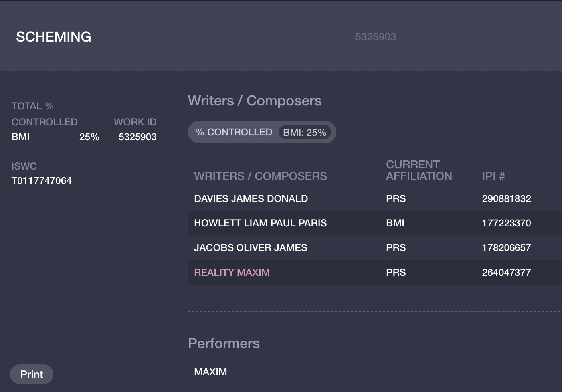Click the BMI: 25% badge
The height and width of the screenshot is (392, 562).
pos(305,132)
